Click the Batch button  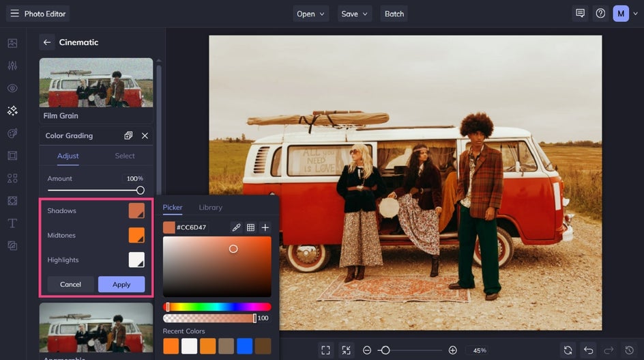coord(394,14)
